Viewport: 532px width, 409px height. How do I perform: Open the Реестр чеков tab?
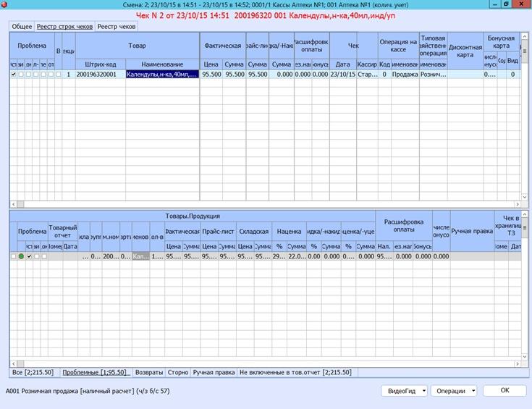pyautogui.click(x=117, y=27)
